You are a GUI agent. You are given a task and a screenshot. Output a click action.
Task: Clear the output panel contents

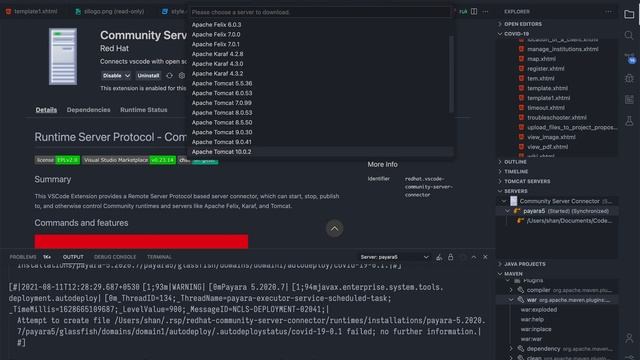pos(439,257)
